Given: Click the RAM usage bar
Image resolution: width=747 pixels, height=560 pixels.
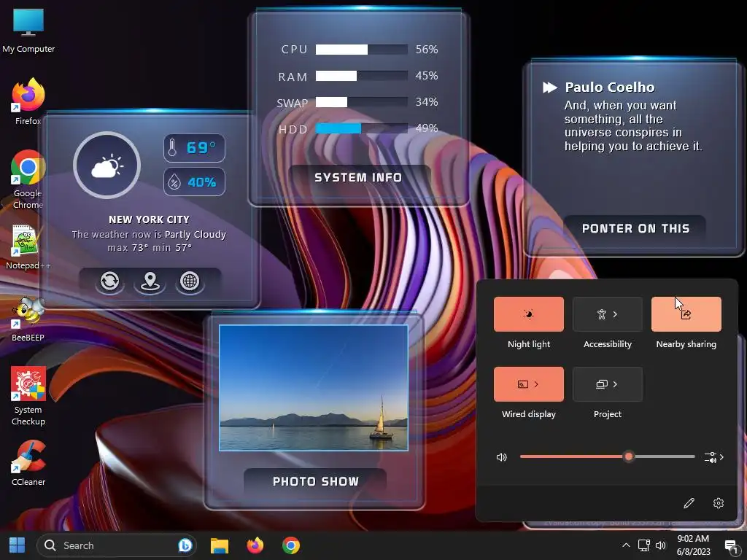Looking at the screenshot, I should (362, 76).
